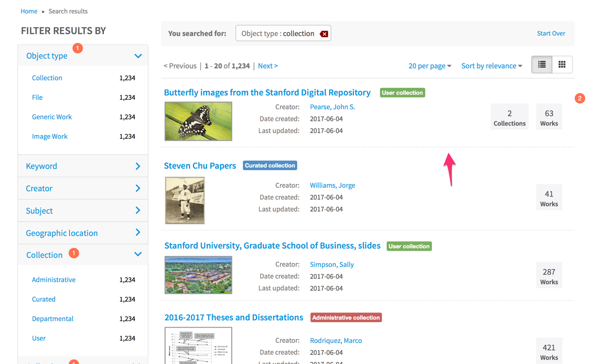This screenshot has width=611, height=364.
Task: Click the Start Over link
Action: [x=551, y=33]
